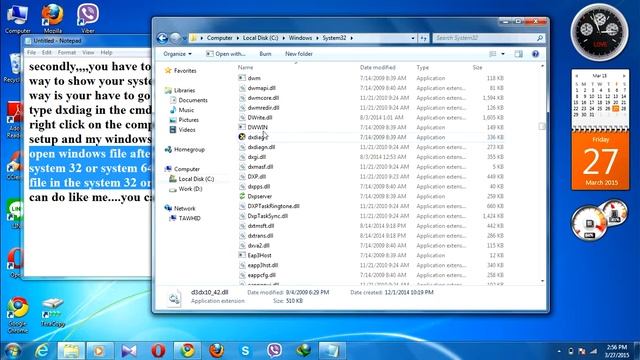Expand the arrow after System32 in the path
640x360 pixels.
tap(351, 38)
